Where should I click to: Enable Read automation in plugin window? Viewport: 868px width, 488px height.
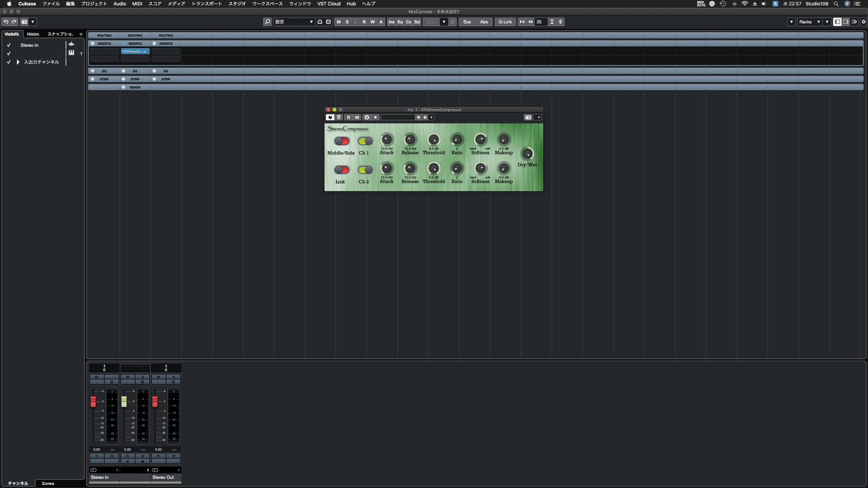tap(349, 117)
